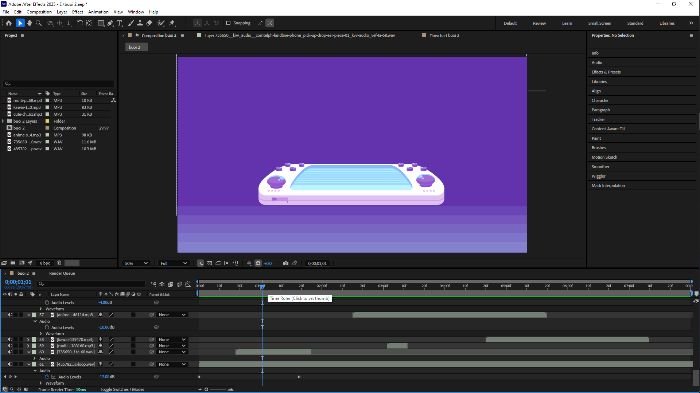Mute the audio speaker of layer 13
The image size is (700, 393).
pos(9,339)
